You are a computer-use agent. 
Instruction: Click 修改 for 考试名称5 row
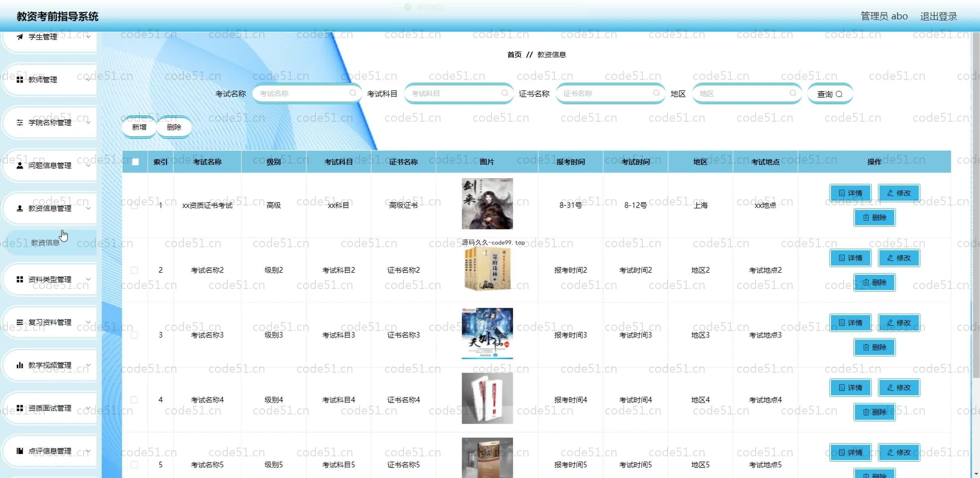point(899,452)
